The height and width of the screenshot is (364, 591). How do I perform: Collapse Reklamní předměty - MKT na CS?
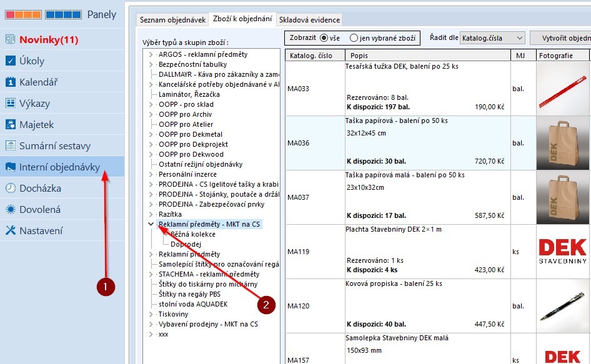[151, 224]
